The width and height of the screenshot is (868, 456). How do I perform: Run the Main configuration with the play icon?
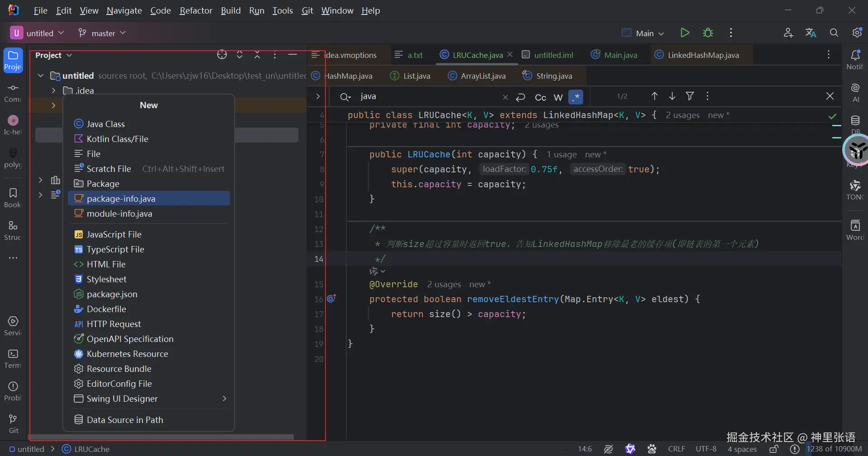pos(684,33)
